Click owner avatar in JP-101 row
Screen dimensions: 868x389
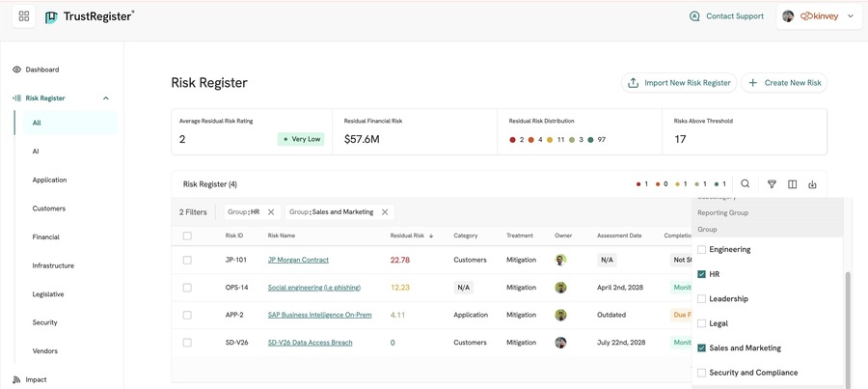560,260
